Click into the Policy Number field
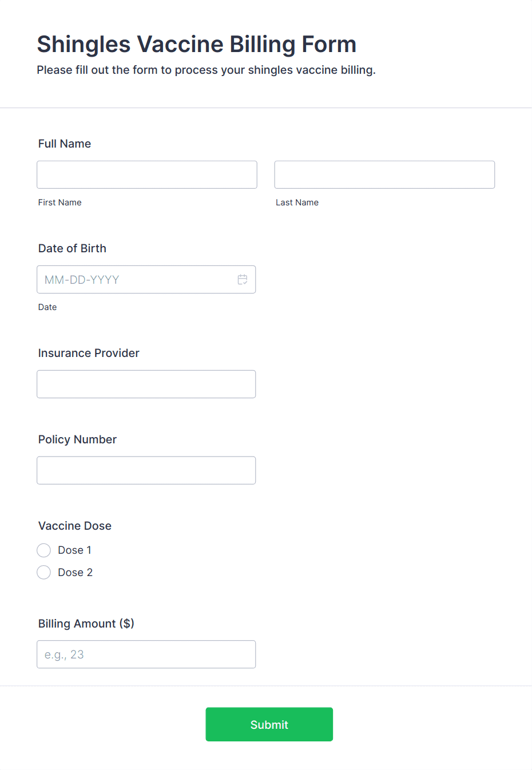The image size is (532, 770). 146,470
